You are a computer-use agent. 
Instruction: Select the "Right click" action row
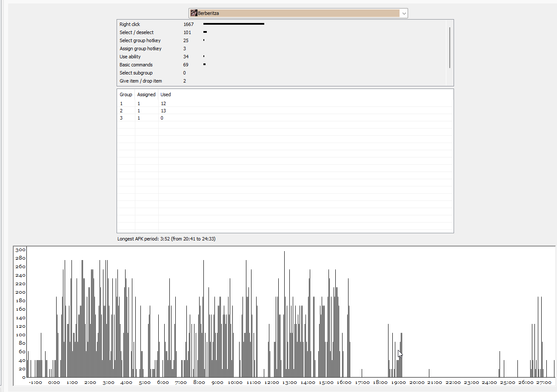pyautogui.click(x=281, y=24)
